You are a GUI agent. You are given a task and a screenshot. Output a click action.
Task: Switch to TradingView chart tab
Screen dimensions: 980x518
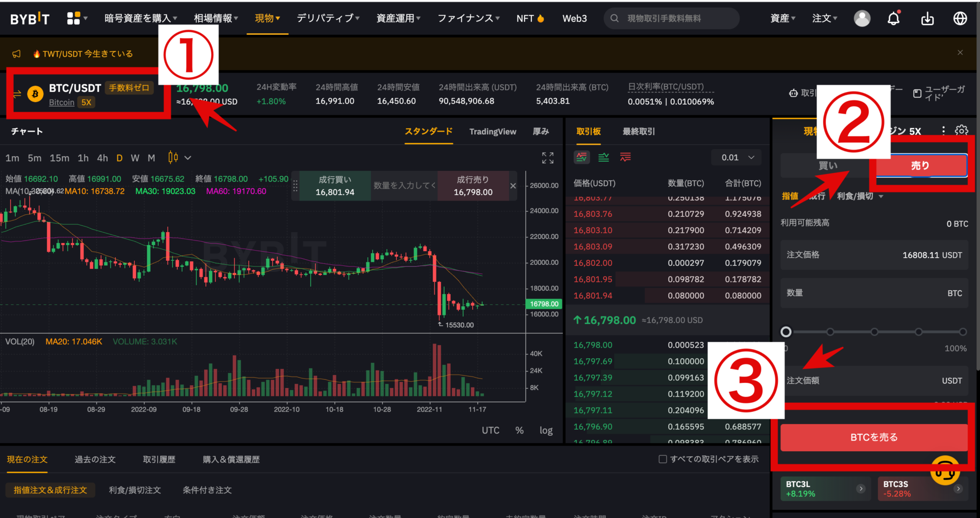coord(493,131)
